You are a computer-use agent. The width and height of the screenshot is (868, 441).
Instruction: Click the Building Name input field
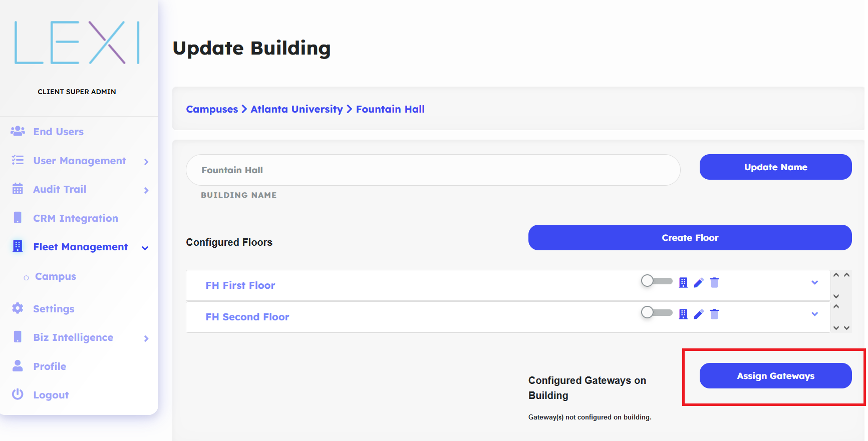433,170
